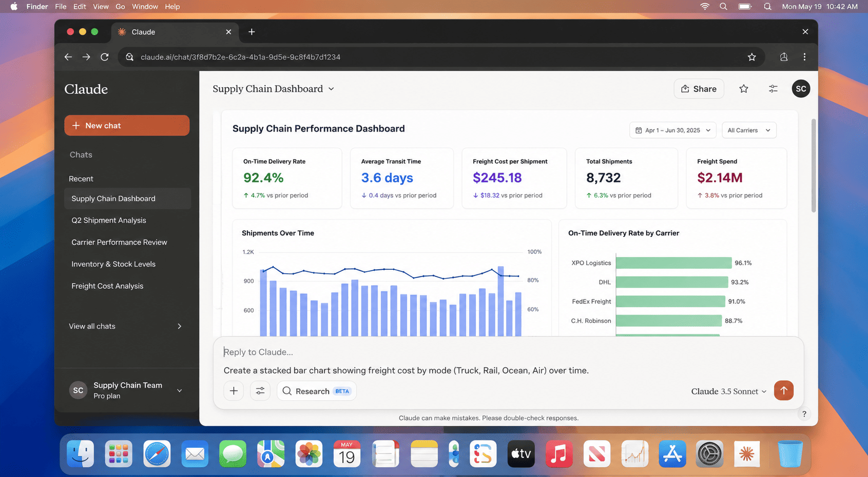Expand View all chats arrow
Image resolution: width=868 pixels, height=477 pixels.
[179, 326]
